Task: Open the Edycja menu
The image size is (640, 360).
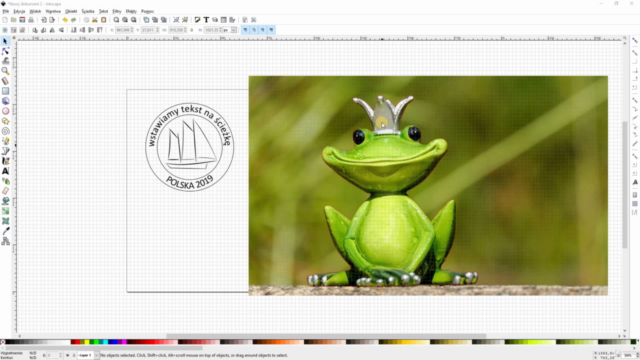Action: [19, 11]
